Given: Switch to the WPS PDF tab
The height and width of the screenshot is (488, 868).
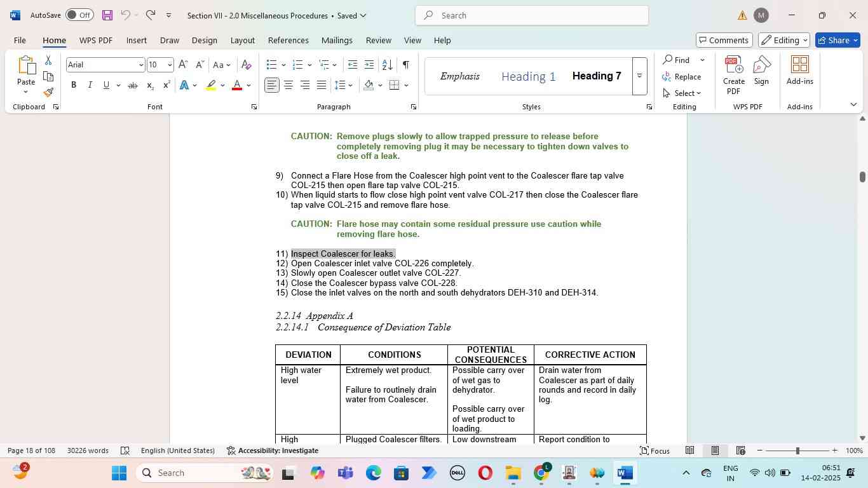Looking at the screenshot, I should (x=96, y=40).
